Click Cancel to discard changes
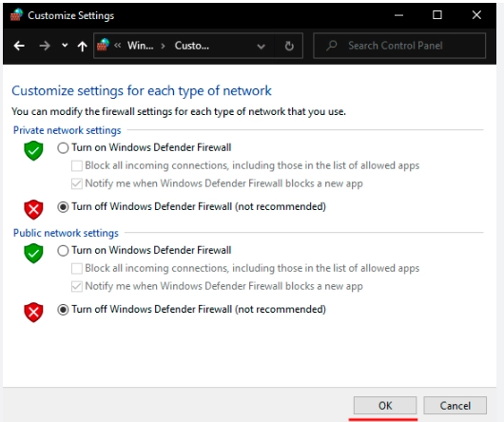Screen dimensions: 504x422 click(x=455, y=405)
